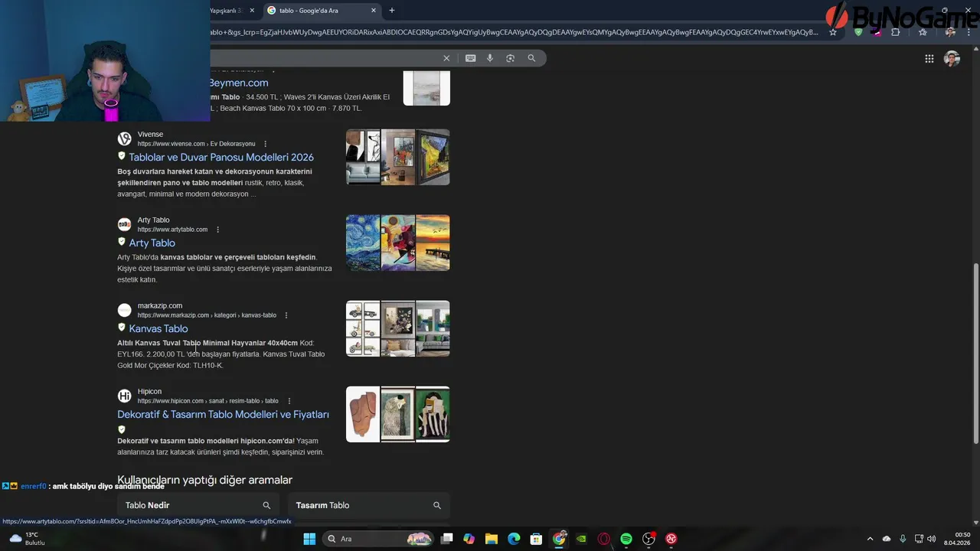Open the volume speaker tray icon

[932, 539]
